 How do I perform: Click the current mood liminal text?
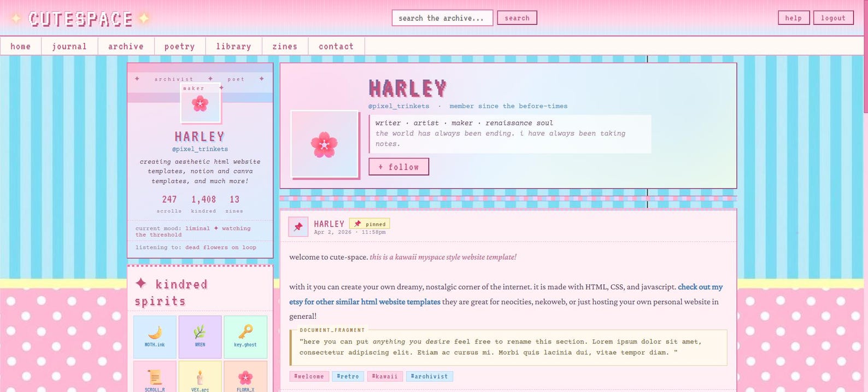[x=193, y=232]
